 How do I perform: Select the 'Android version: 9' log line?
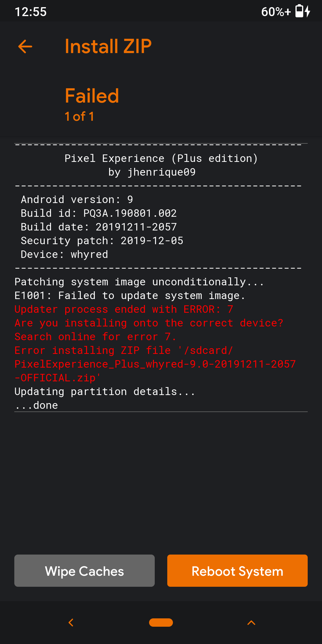coord(77,199)
